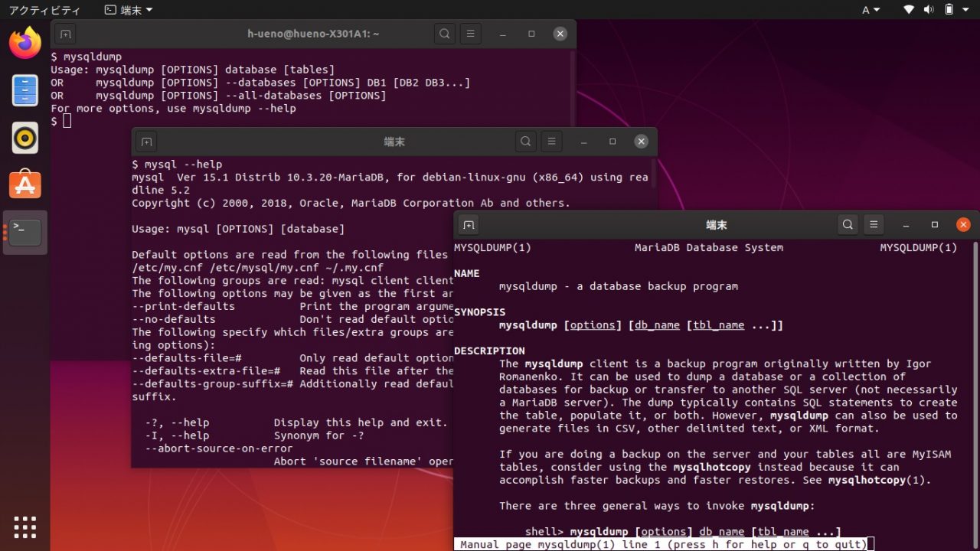This screenshot has width=980, height=551.
Task: Click the search icon in the mysql --help window
Action: click(x=524, y=142)
